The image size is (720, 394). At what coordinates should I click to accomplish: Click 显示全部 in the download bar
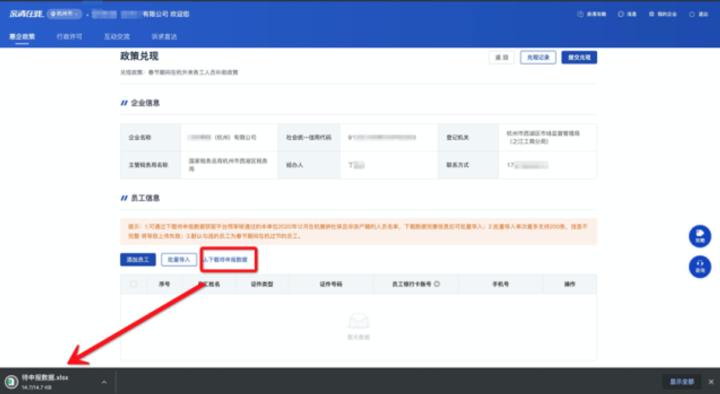681,382
